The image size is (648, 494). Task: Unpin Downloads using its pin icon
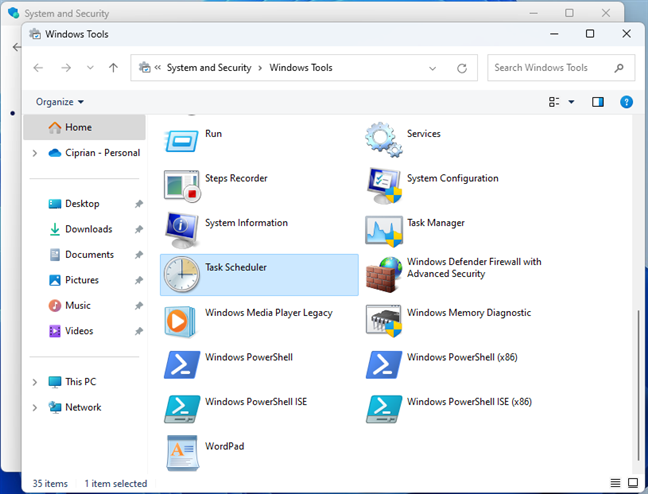point(139,229)
